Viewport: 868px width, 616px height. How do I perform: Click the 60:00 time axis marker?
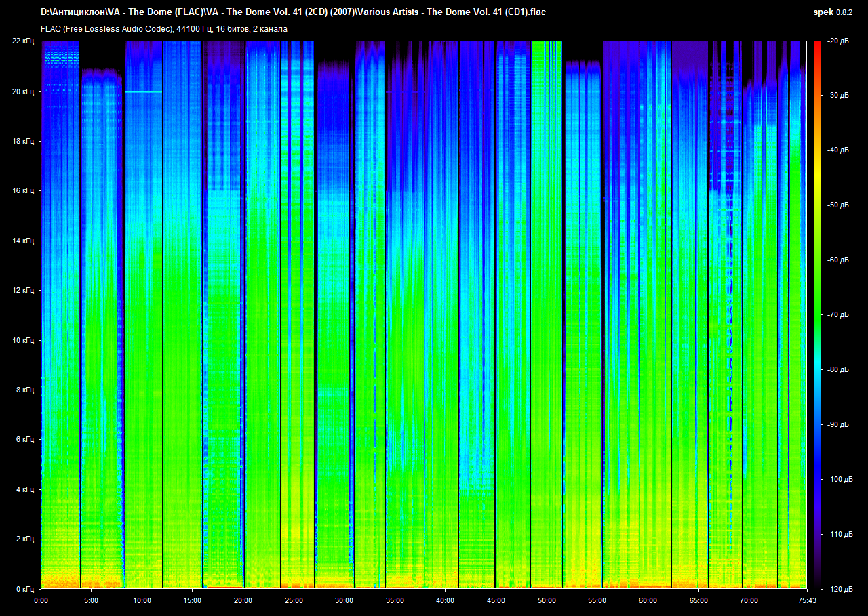pos(648,600)
